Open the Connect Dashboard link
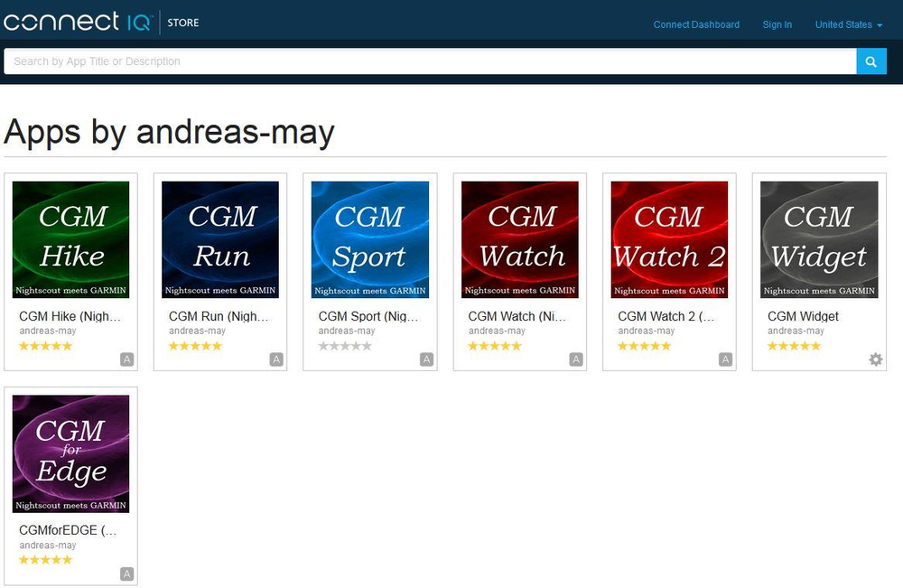Image resolution: width=903 pixels, height=588 pixels. (x=696, y=24)
